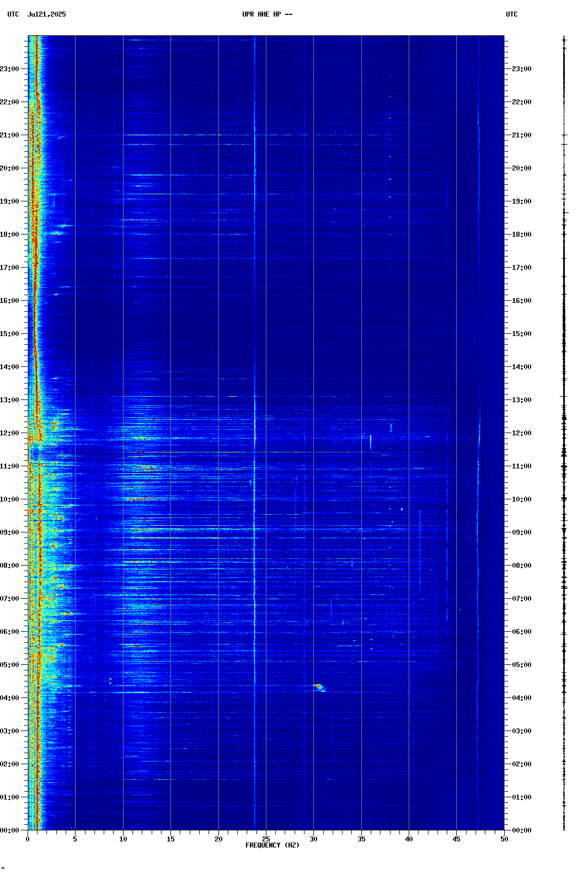Select 12:00 on the right time axis
Screen dimensions: 588x874
tap(522, 433)
